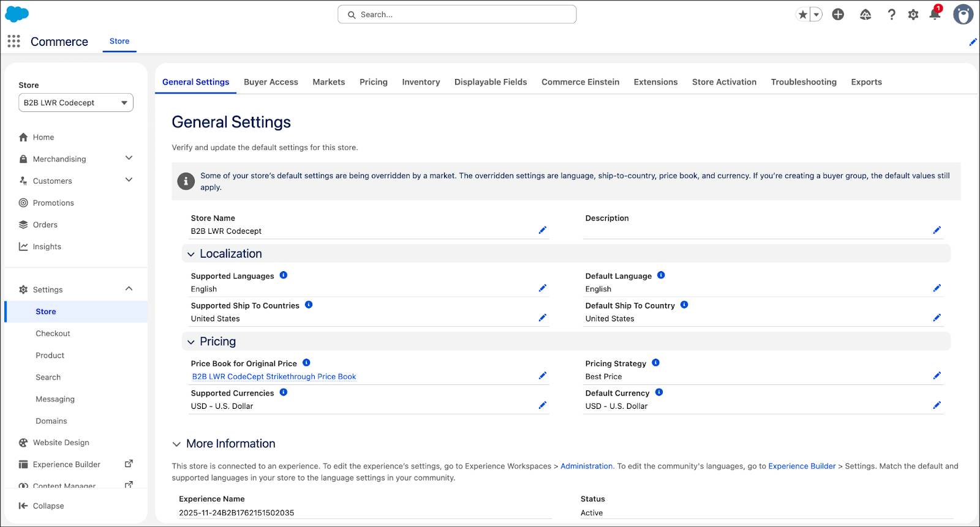Open the Exports tab
The image size is (980, 527).
click(866, 82)
